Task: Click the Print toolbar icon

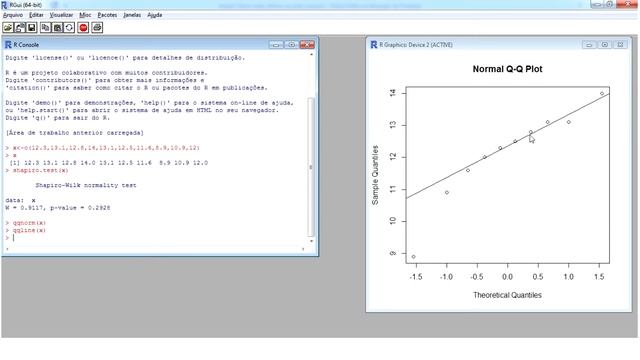Action: pyautogui.click(x=97, y=28)
